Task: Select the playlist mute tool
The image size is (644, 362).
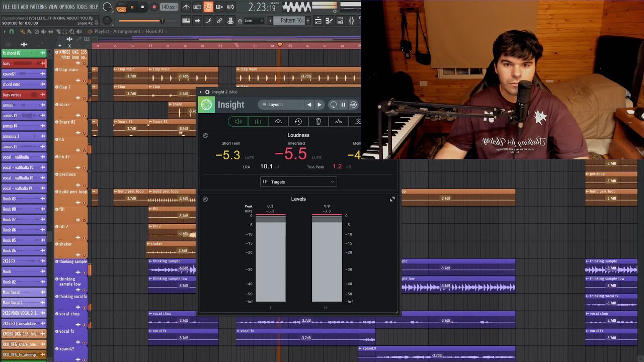Action: pyautogui.click(x=43, y=32)
